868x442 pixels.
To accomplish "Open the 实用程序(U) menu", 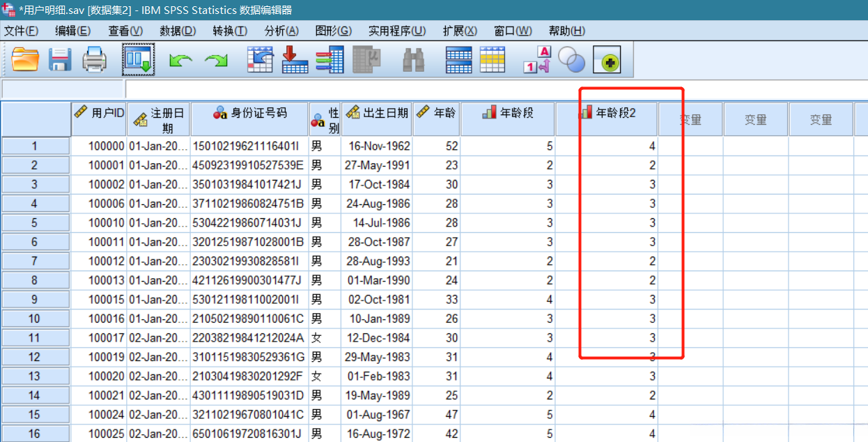I will (397, 31).
